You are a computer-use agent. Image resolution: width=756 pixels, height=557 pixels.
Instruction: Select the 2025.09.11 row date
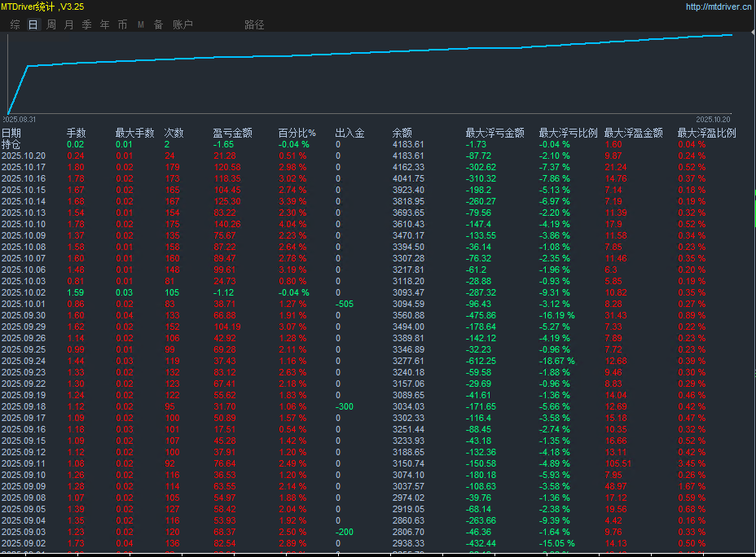(24, 463)
